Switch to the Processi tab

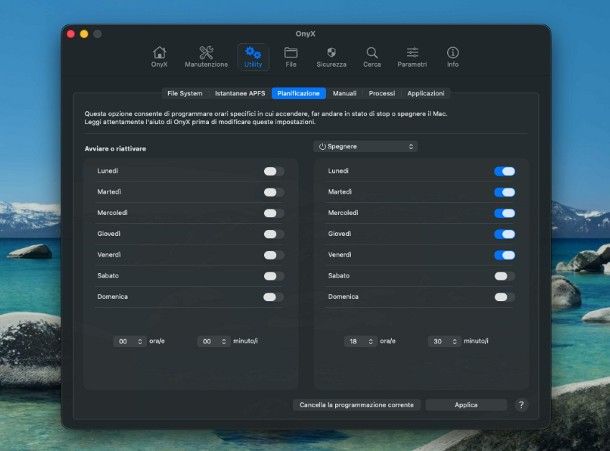coord(382,93)
